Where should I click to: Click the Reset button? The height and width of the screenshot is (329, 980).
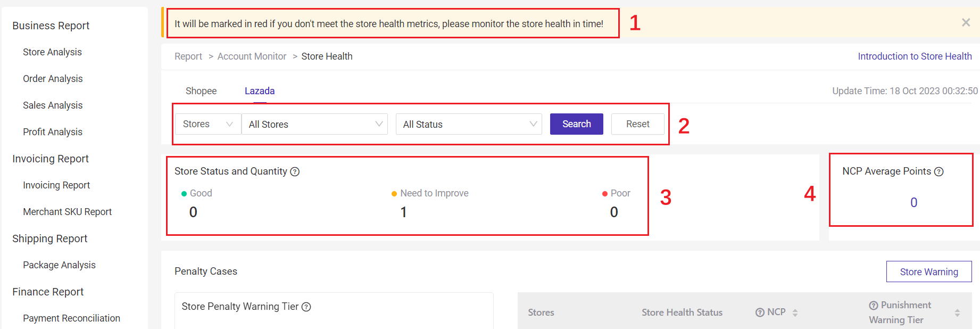tap(638, 124)
